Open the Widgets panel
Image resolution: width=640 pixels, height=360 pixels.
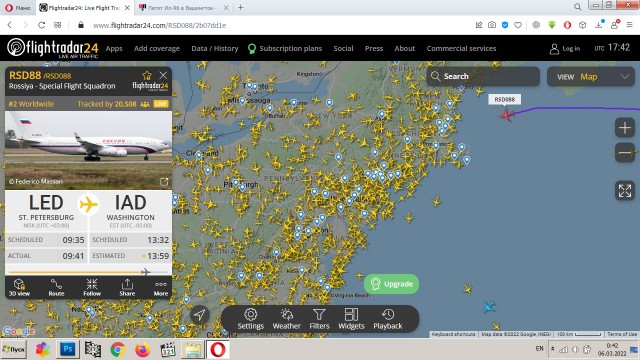(x=351, y=319)
